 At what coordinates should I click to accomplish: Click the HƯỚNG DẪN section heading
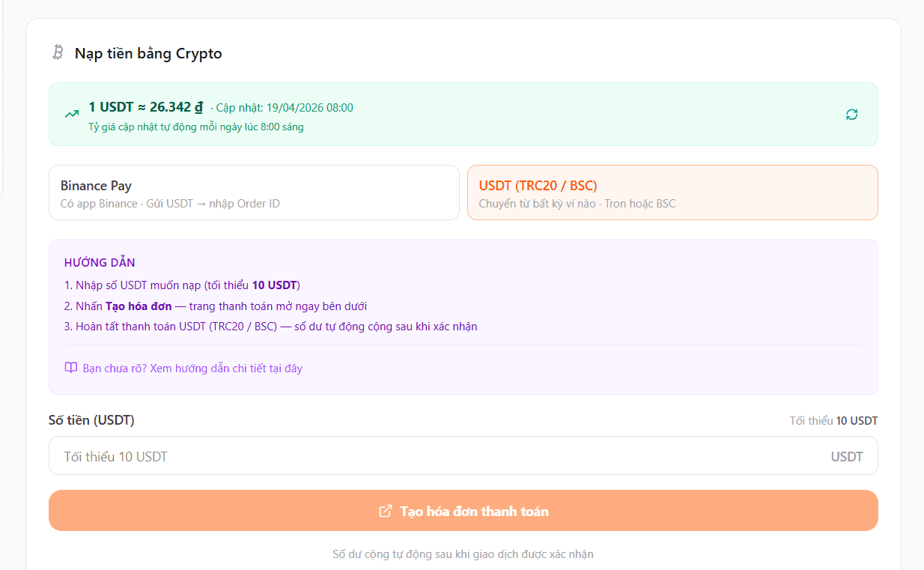click(x=100, y=262)
